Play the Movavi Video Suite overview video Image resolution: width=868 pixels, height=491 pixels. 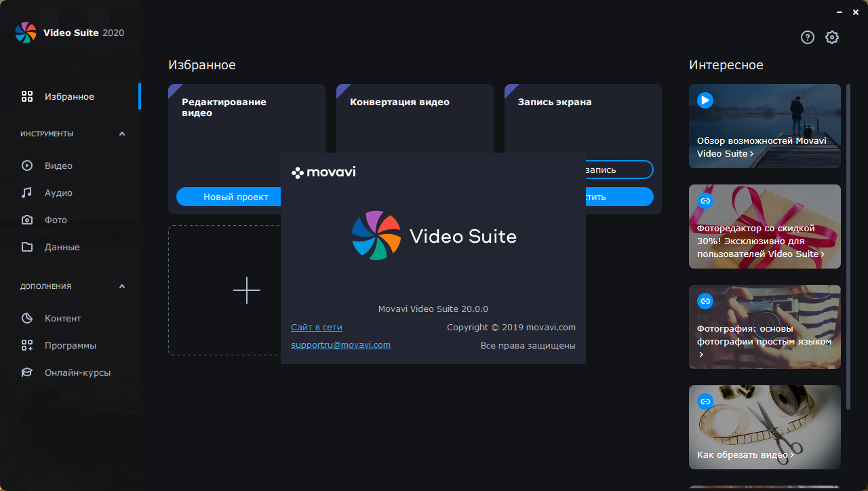click(x=705, y=100)
